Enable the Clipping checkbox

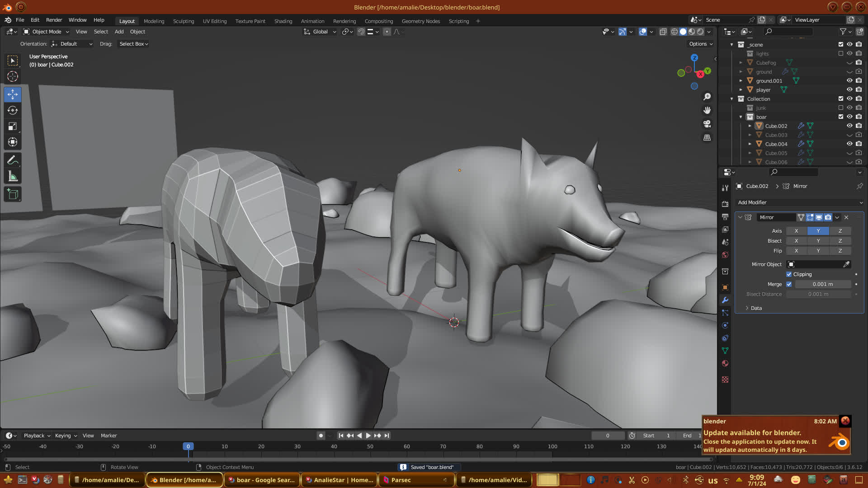789,274
